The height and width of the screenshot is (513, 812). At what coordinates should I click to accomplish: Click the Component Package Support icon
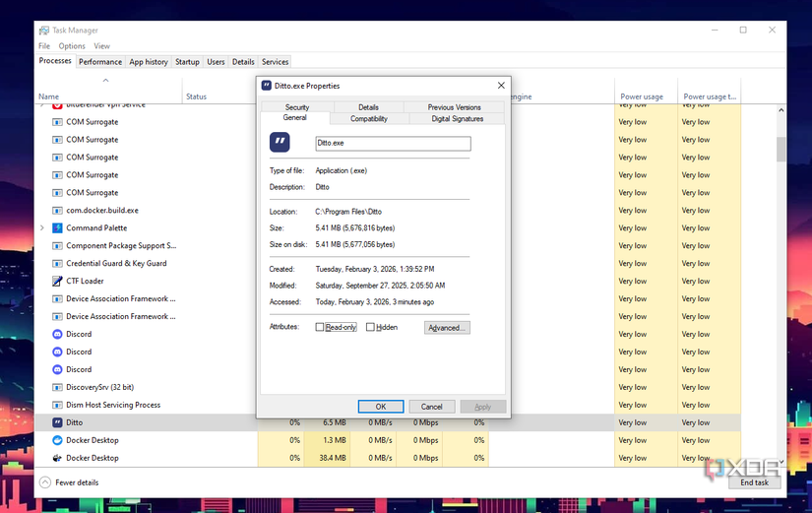tap(57, 245)
